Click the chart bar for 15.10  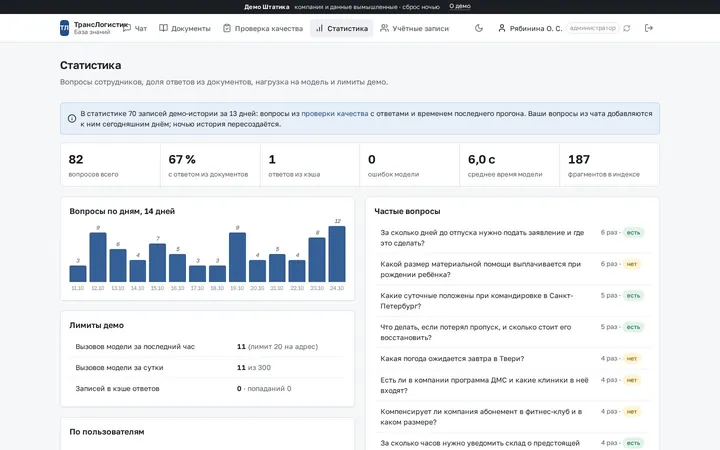[158, 263]
